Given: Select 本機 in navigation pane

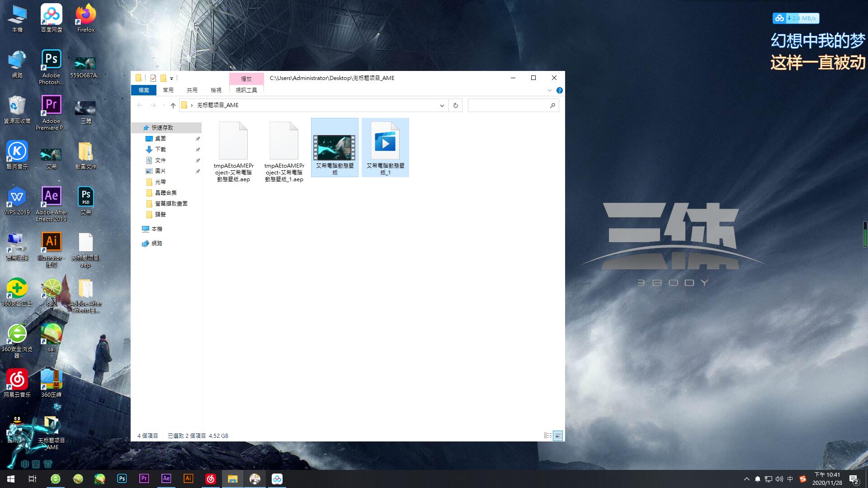Looking at the screenshot, I should [x=157, y=229].
